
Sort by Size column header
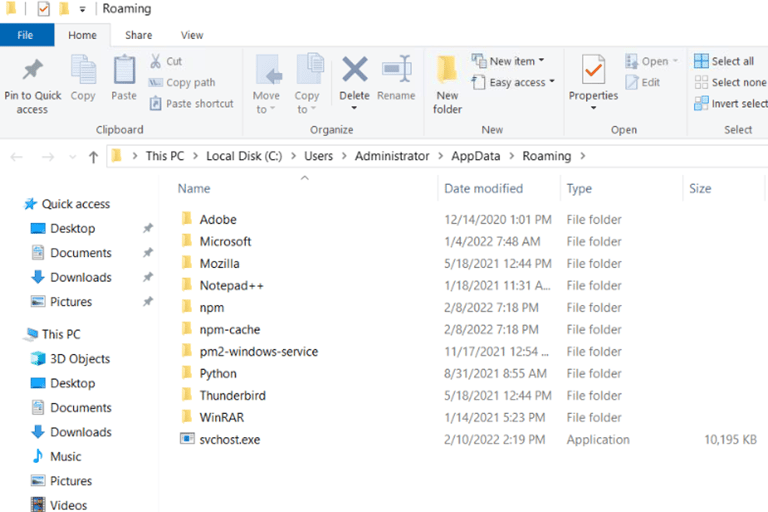(x=700, y=189)
